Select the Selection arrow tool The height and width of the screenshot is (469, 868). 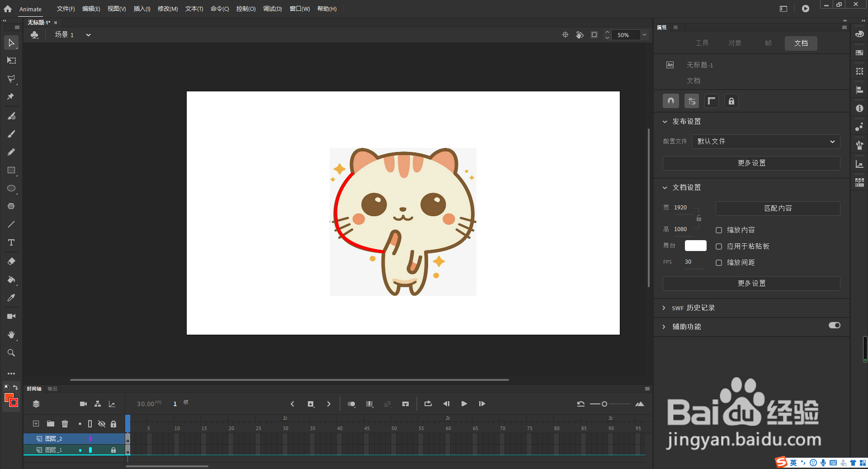(11, 43)
